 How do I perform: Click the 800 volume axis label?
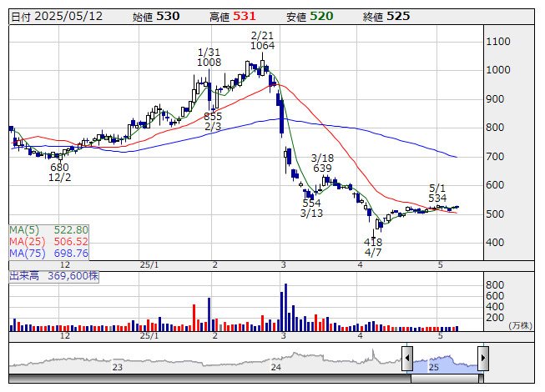pyautogui.click(x=495, y=285)
